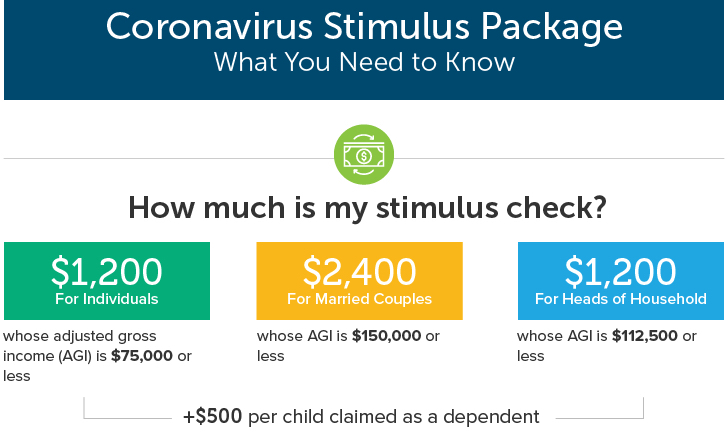Click the bold $75,000 income figure

point(142,356)
